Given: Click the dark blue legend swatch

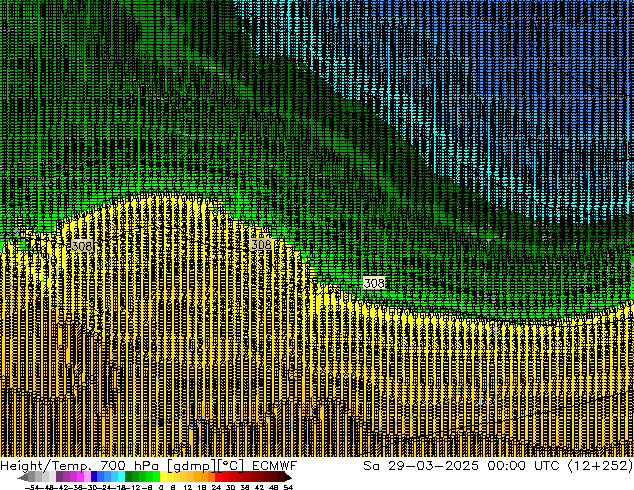Looking at the screenshot, I should (94, 476).
